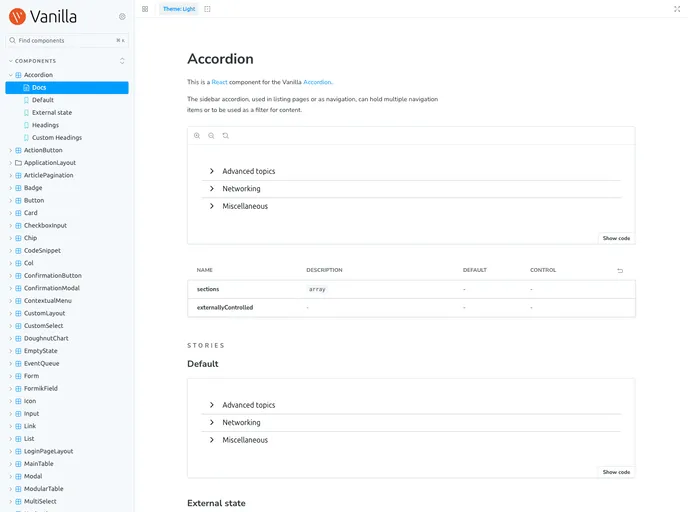Show code for the Default story
The image size is (688, 512).
click(x=616, y=472)
